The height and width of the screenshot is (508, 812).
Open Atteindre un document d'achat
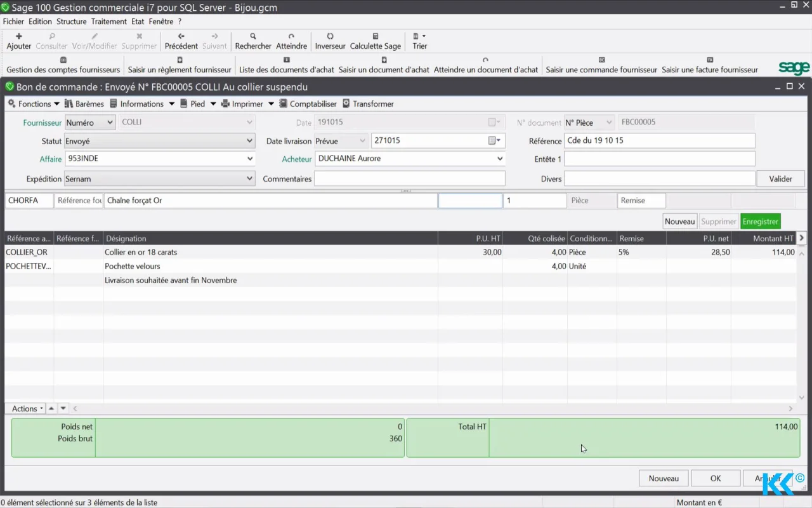coord(486,65)
